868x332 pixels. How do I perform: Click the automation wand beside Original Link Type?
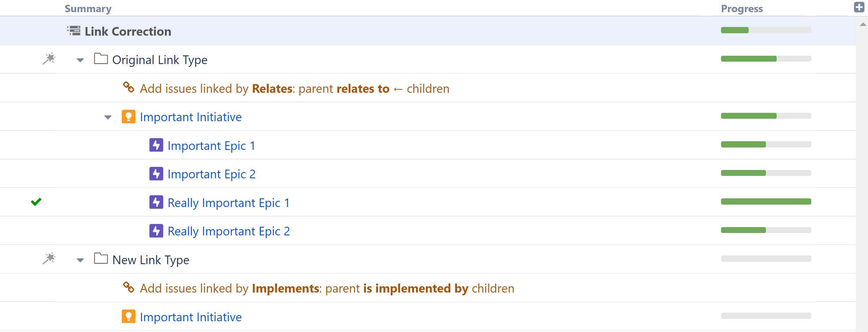(49, 59)
